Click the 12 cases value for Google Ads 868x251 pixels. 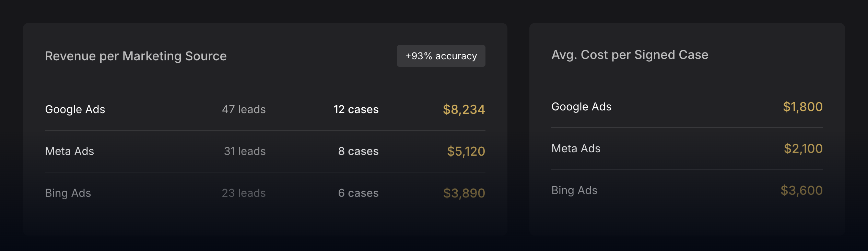click(356, 109)
